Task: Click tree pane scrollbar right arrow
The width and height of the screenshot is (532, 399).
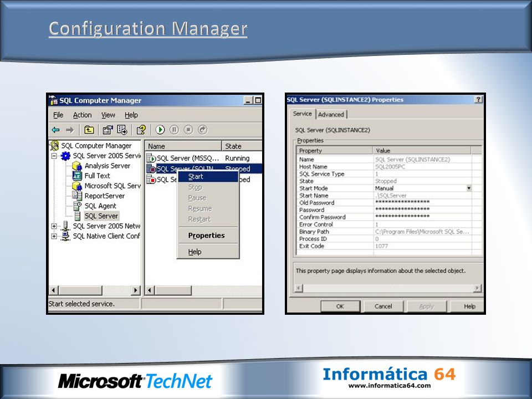Action: click(x=136, y=290)
